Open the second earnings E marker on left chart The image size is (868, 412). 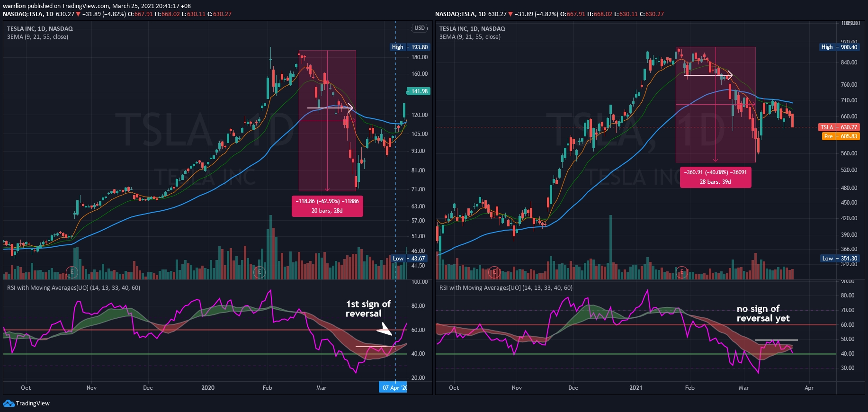259,272
